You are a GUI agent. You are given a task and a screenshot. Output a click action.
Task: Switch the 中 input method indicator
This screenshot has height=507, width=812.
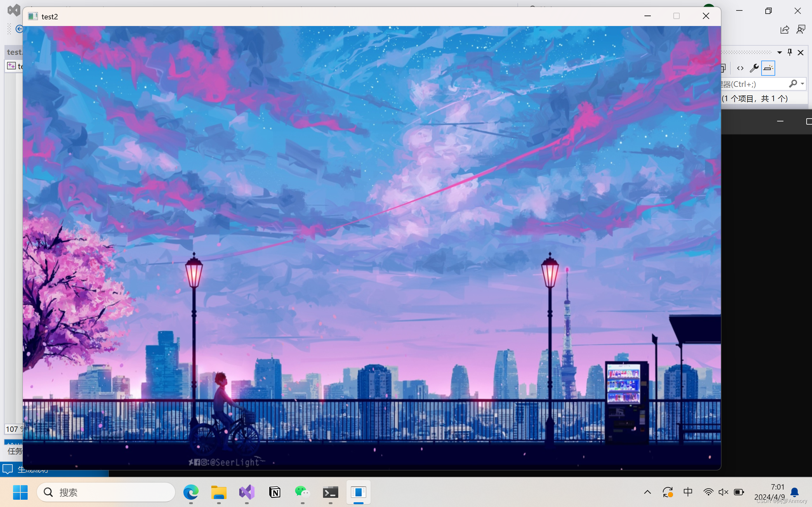(688, 492)
